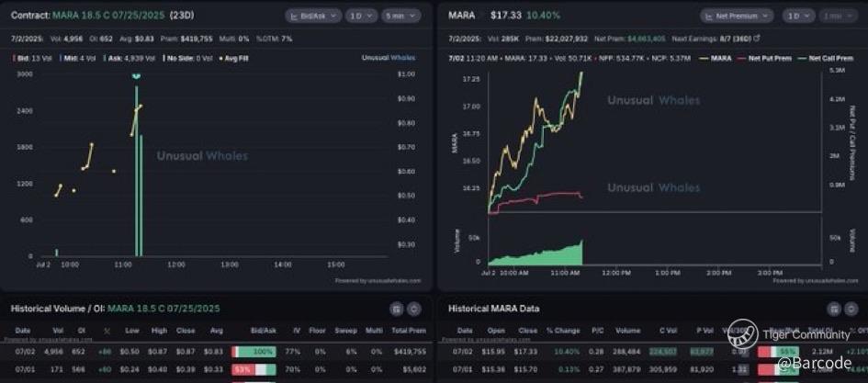Toggle the MARA price line legend entry
868x383 pixels.
[x=716, y=58]
